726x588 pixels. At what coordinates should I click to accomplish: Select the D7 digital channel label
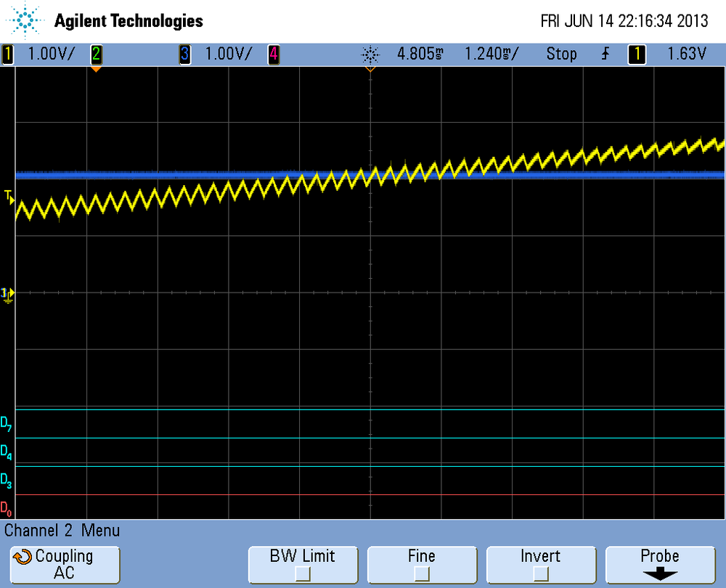(6, 424)
